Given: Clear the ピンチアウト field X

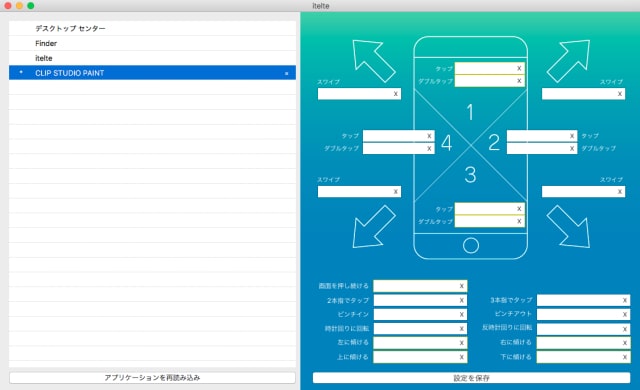Looking at the screenshot, I should tap(624, 315).
